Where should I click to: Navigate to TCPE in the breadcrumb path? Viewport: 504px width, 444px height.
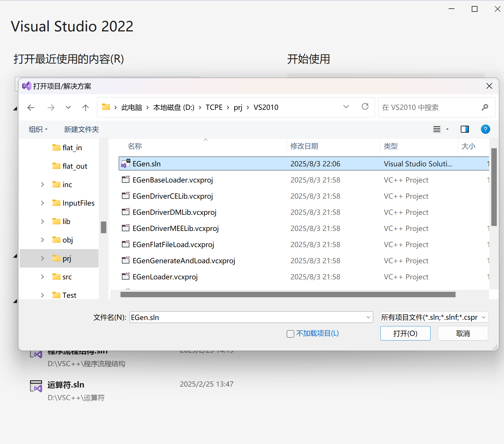point(214,107)
